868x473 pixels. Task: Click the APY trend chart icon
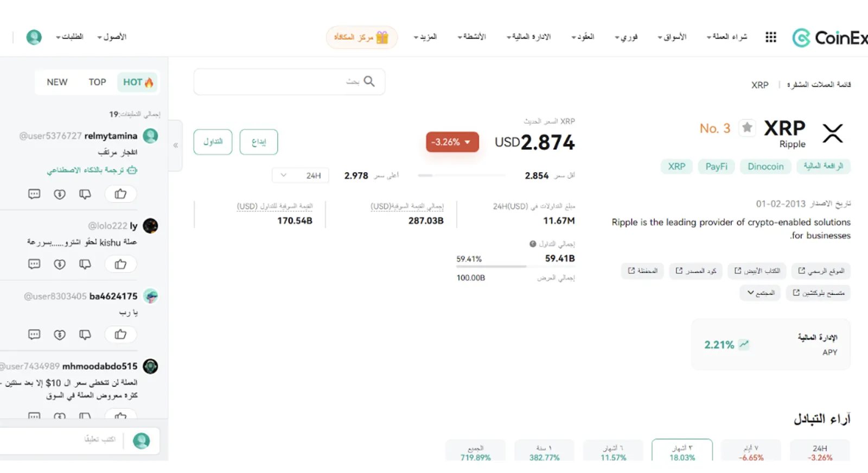point(744,344)
